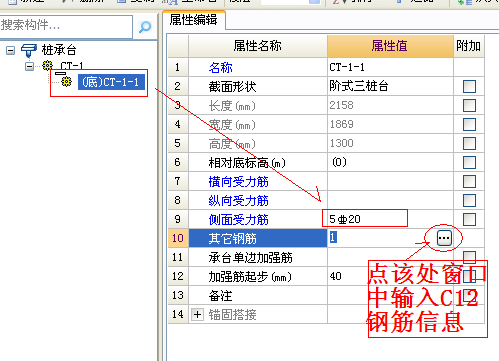The height and width of the screenshot is (361, 499).
Task: Click the 属性名称 column header
Action: coord(258,46)
